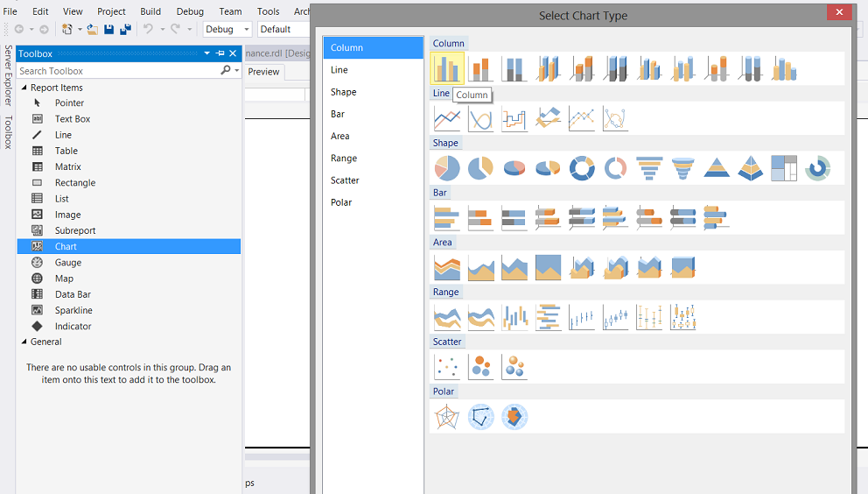This screenshot has height=494, width=868.
Task: Choose the Bubble chart icon
Action: (480, 367)
